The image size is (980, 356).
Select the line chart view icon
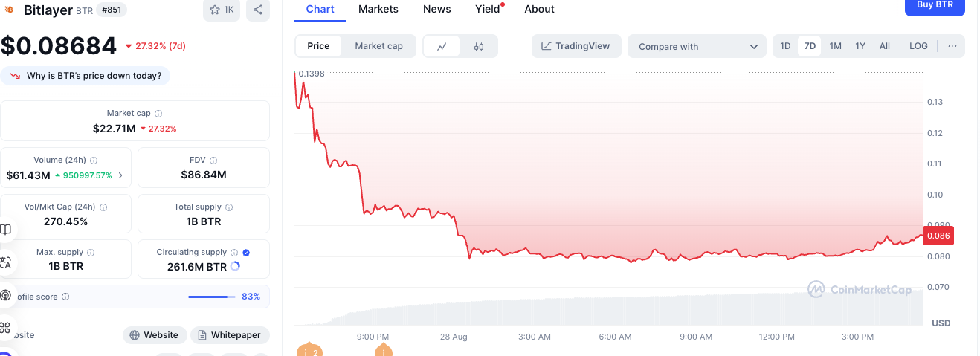442,46
